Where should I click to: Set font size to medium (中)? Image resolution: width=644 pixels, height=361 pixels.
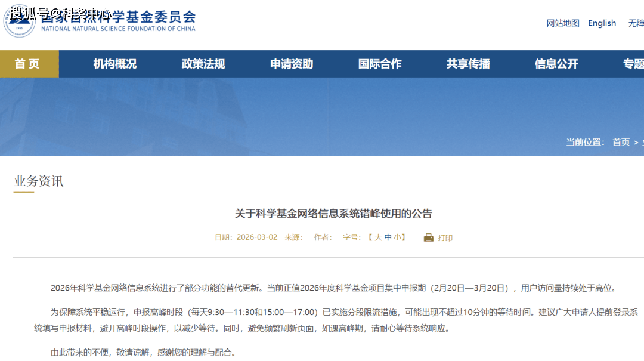click(388, 237)
